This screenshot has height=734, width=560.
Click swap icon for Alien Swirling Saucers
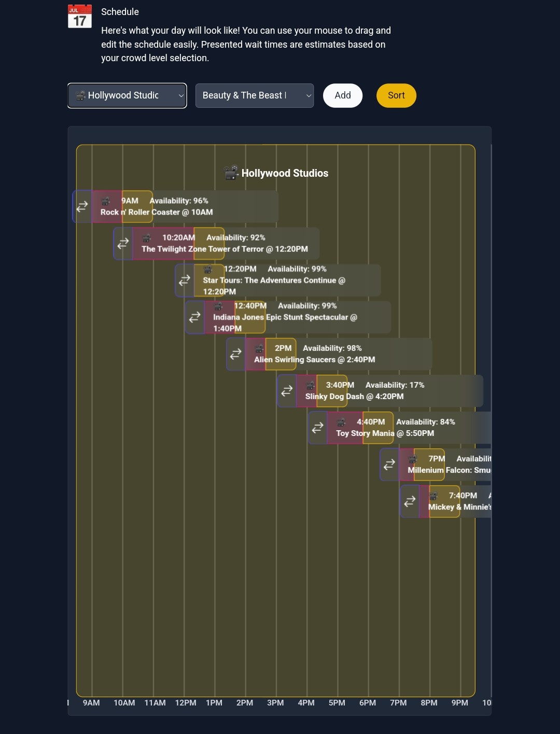click(x=236, y=354)
